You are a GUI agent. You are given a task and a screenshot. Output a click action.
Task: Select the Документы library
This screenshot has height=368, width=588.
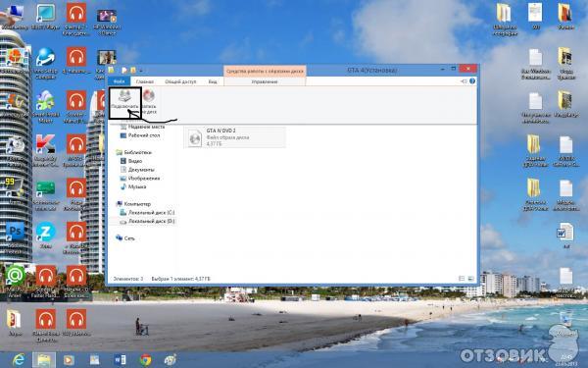[137, 170]
